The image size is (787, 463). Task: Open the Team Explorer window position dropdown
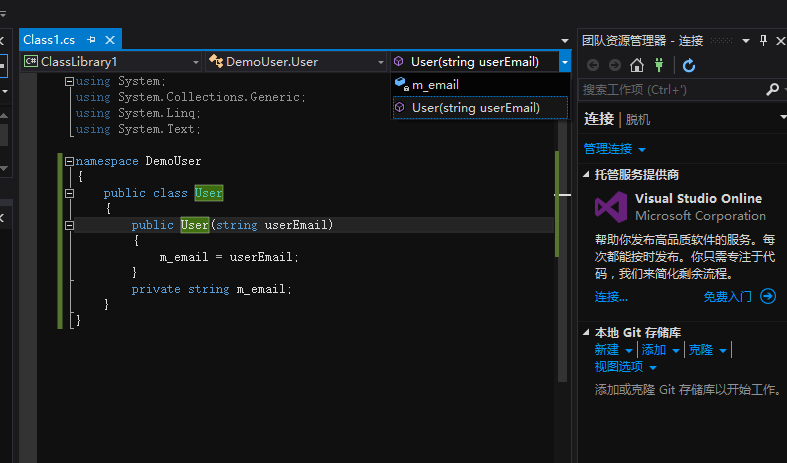pos(746,41)
